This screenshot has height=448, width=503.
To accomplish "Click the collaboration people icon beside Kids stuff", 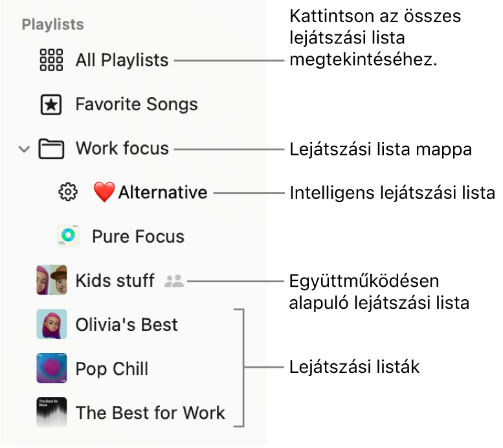I will (x=174, y=281).
